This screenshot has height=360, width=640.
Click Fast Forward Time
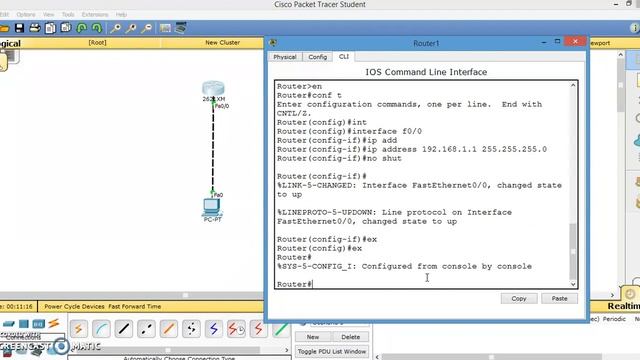135,306
